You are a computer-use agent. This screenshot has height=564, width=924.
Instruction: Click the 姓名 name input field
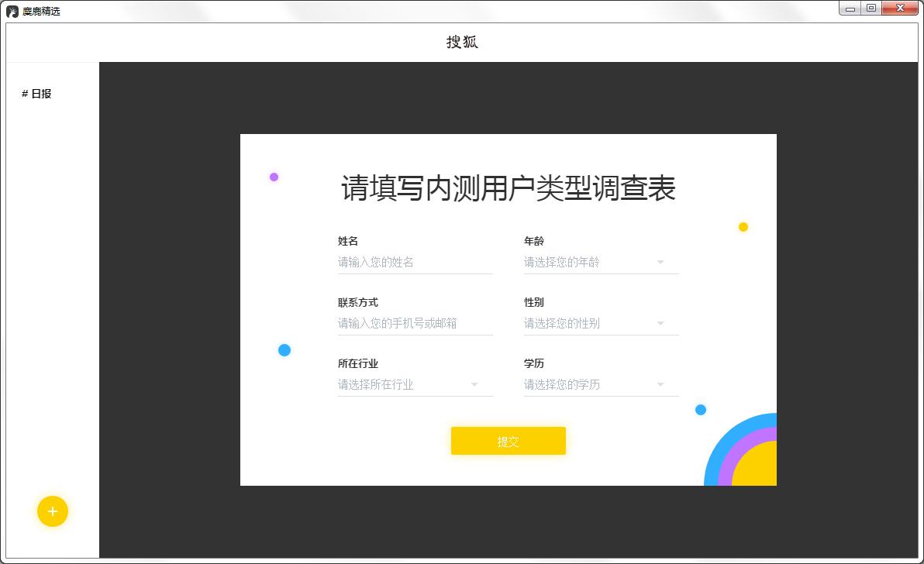[x=415, y=262]
